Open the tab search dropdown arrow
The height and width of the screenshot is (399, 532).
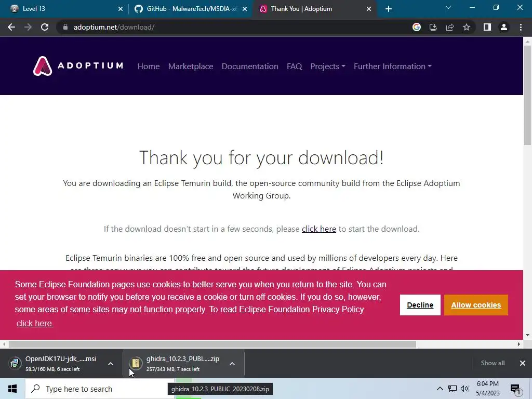coord(448,7)
